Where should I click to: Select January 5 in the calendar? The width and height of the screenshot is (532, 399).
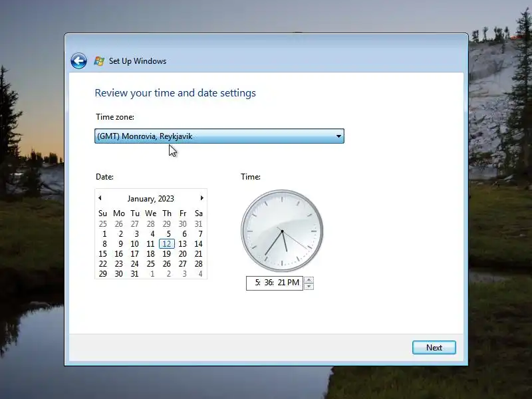click(x=169, y=234)
